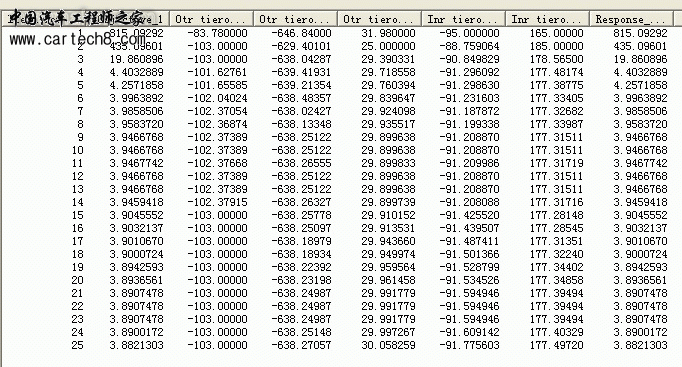The image size is (682, 367).
Task: Select the value 29.949974
Action: [x=388, y=255]
